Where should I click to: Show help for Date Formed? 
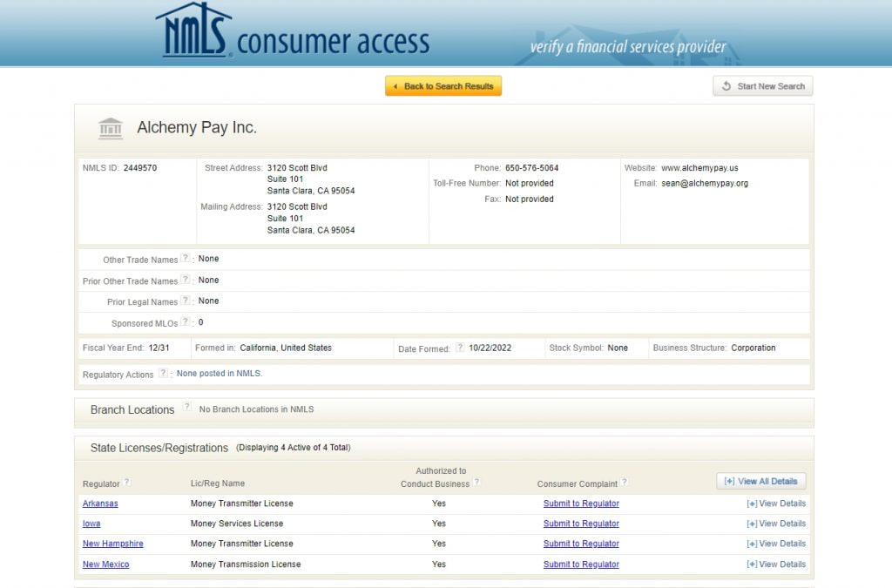tap(460, 348)
